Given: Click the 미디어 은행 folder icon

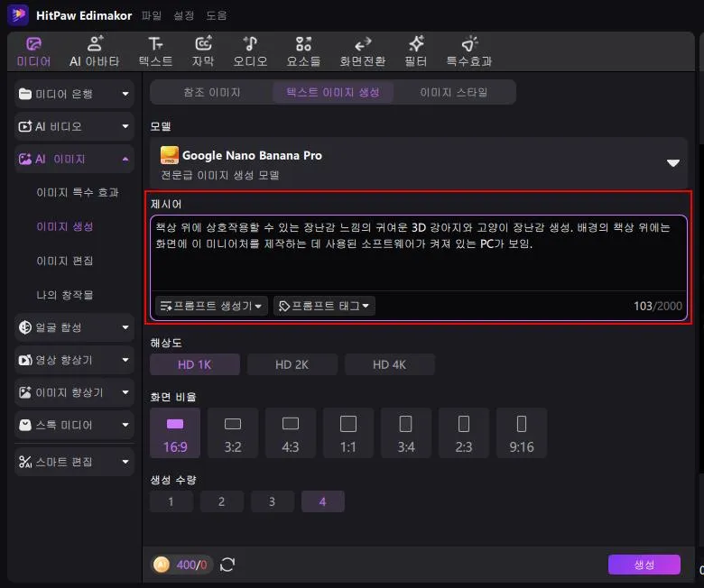Looking at the screenshot, I should click(25, 94).
